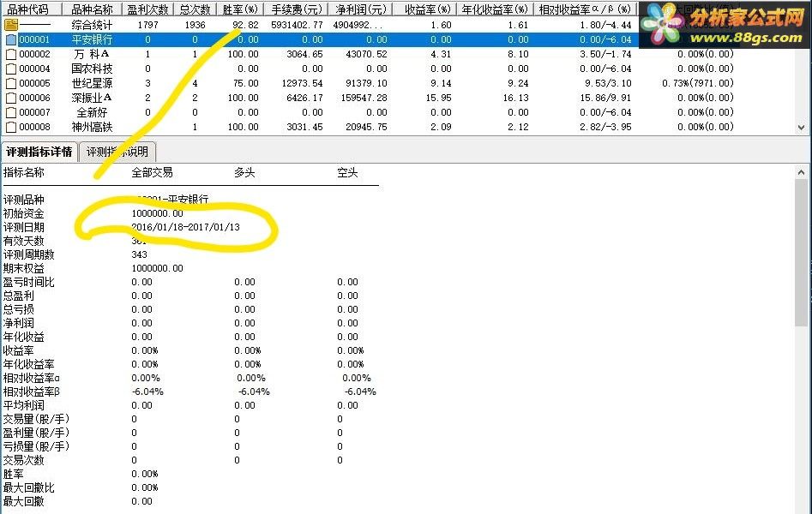Open the 评测指标说明 tab
This screenshot has height=514, width=812.
point(117,152)
